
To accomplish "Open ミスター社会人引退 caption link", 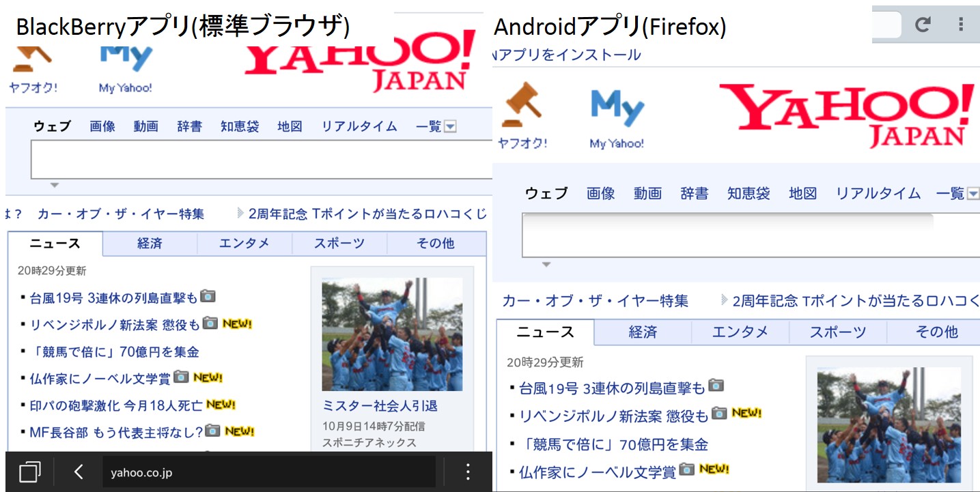I will [x=380, y=405].
